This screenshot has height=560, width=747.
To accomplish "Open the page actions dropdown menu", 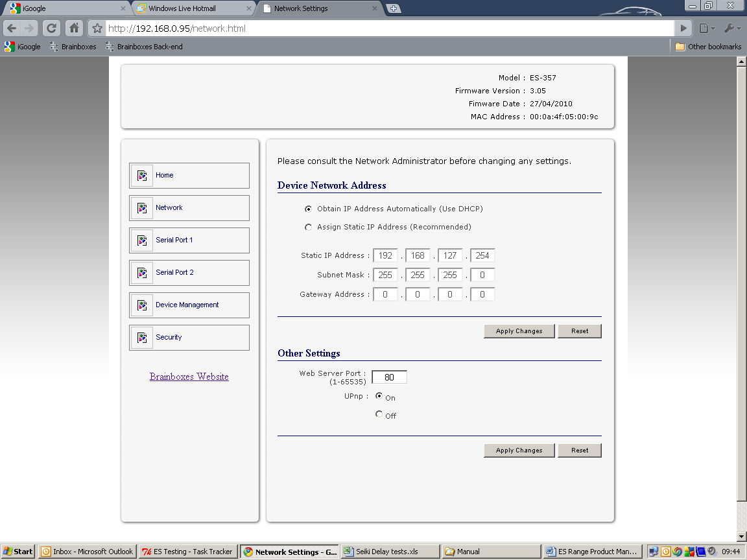I will pos(706,28).
